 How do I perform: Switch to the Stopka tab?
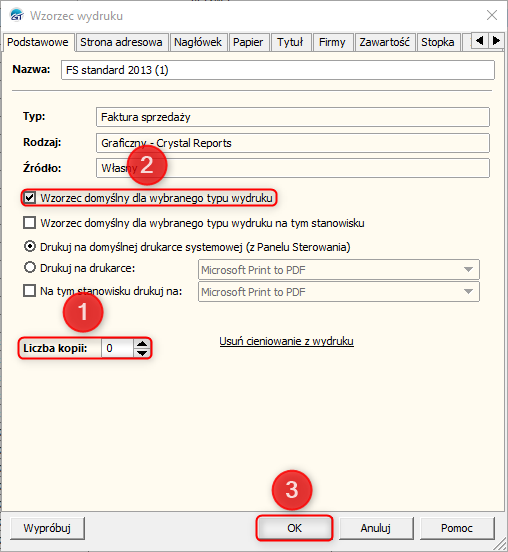(438, 42)
